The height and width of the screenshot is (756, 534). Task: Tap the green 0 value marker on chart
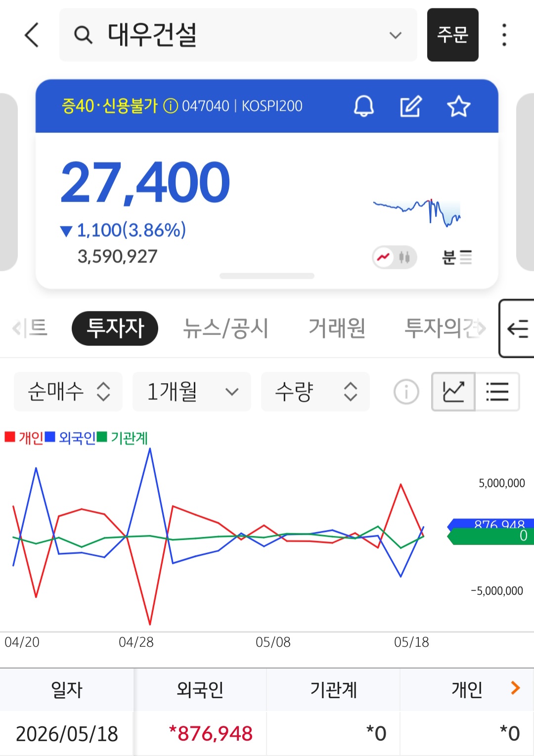point(490,536)
